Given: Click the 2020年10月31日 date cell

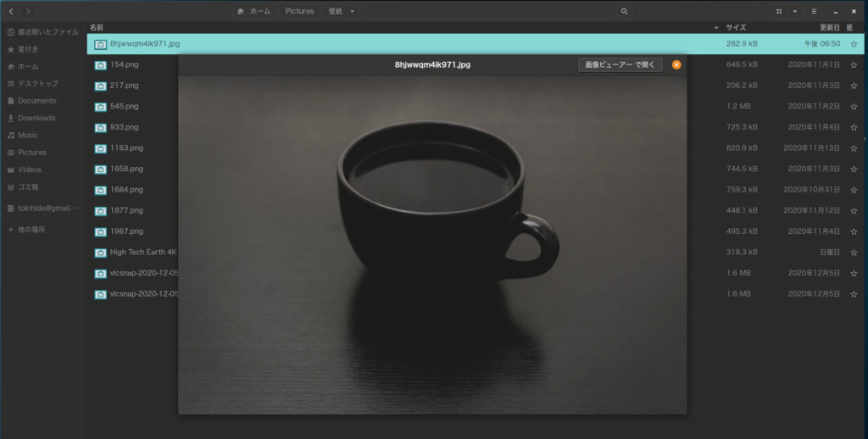Looking at the screenshot, I should [811, 189].
